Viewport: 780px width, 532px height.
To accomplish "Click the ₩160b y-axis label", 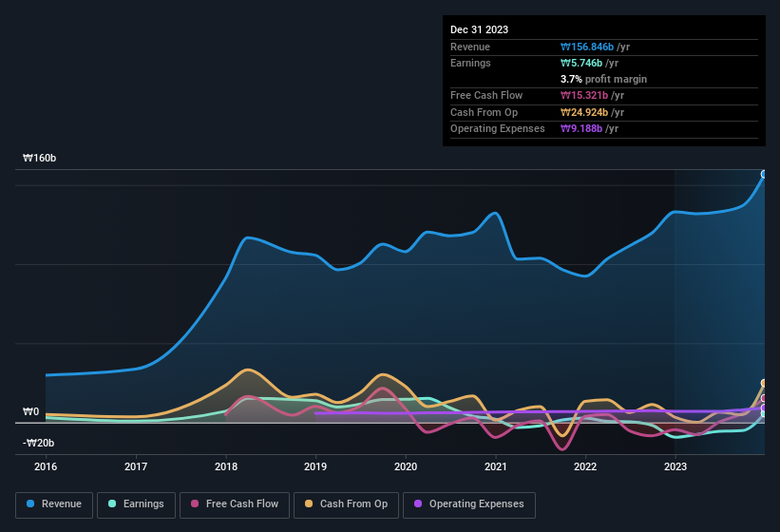I will pyautogui.click(x=39, y=158).
